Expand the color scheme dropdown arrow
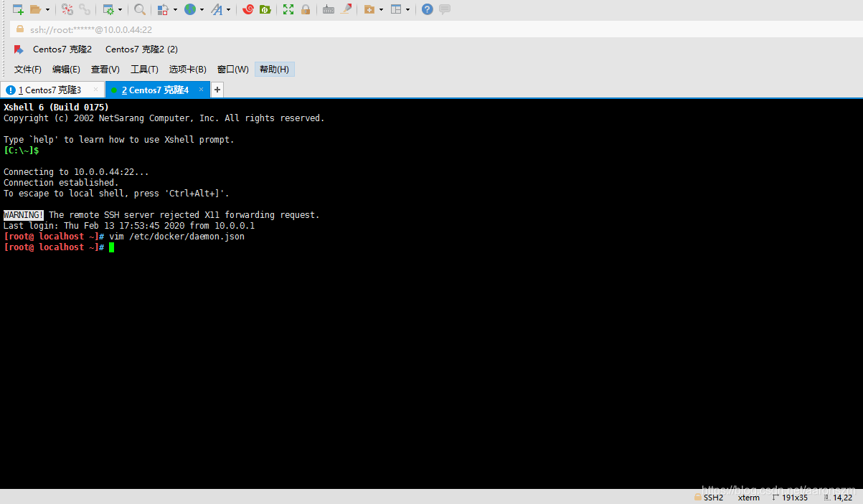The width and height of the screenshot is (863, 504). tap(175, 10)
